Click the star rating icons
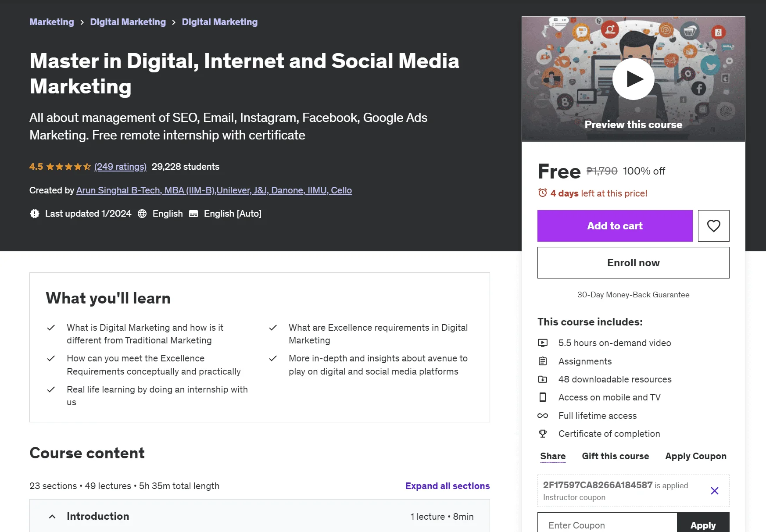The height and width of the screenshot is (532, 766). pyautogui.click(x=68, y=167)
